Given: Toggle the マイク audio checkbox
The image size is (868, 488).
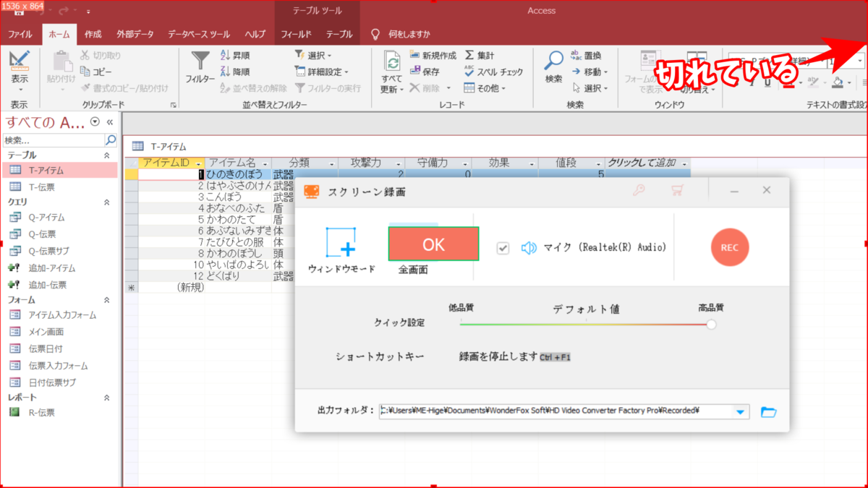Looking at the screenshot, I should pos(503,248).
